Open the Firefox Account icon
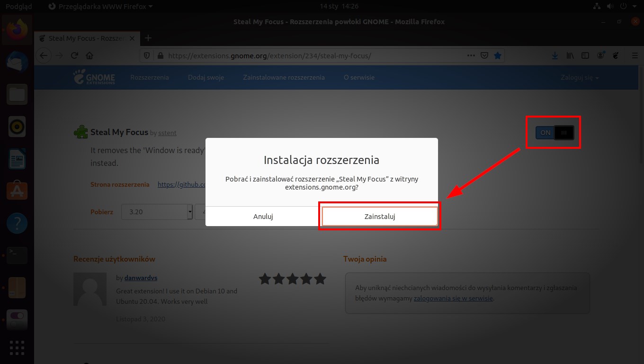This screenshot has width=644, height=364. pos(601,55)
